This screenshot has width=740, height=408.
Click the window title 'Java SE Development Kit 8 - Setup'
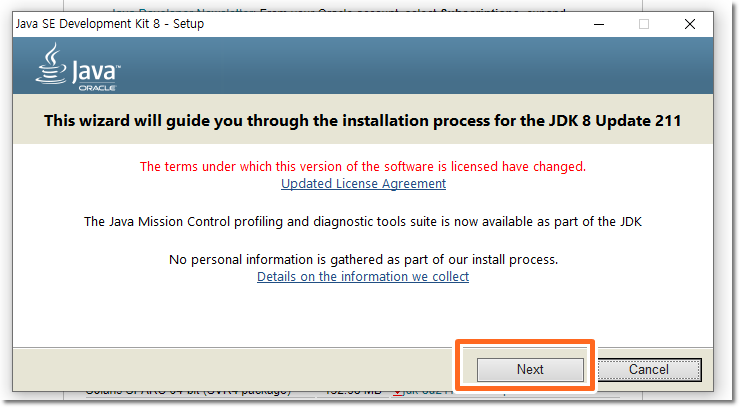pos(109,24)
